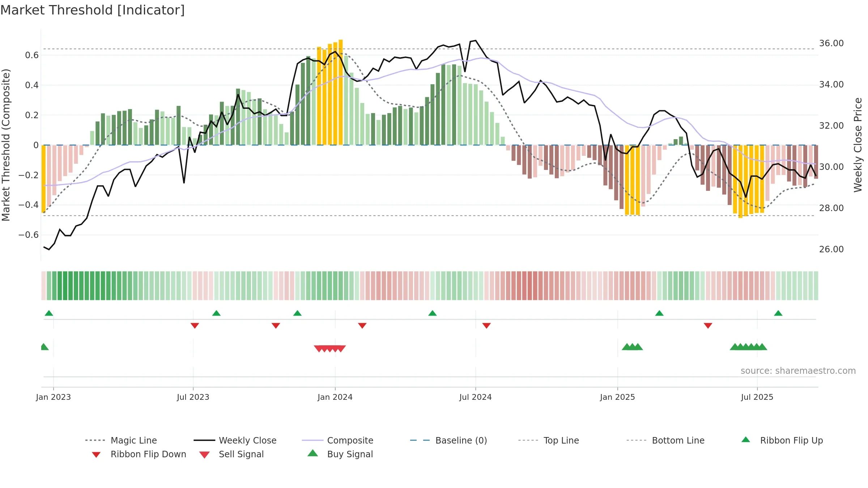Toggle the Buy Signal legend entry
Image resolution: width=868 pixels, height=488 pixels.
pos(340,454)
